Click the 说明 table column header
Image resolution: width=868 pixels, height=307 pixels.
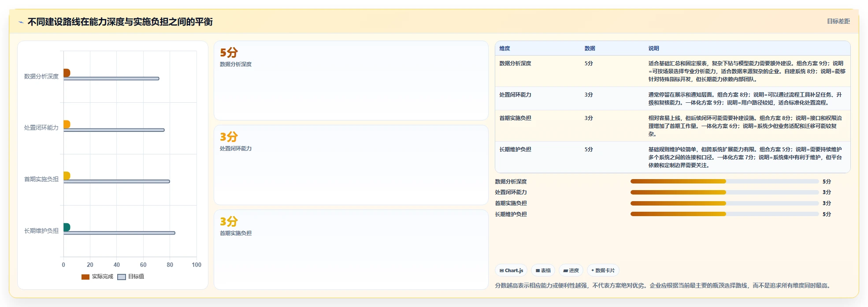tap(653, 49)
